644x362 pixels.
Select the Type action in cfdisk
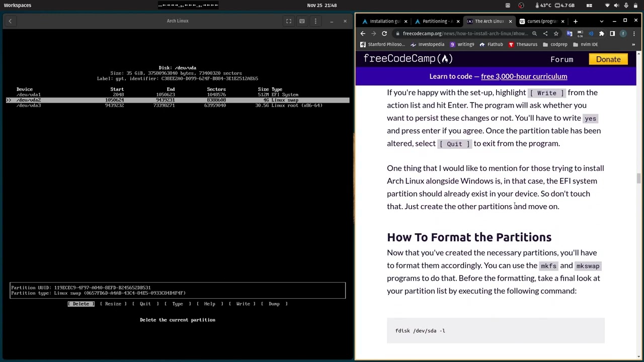click(178, 304)
